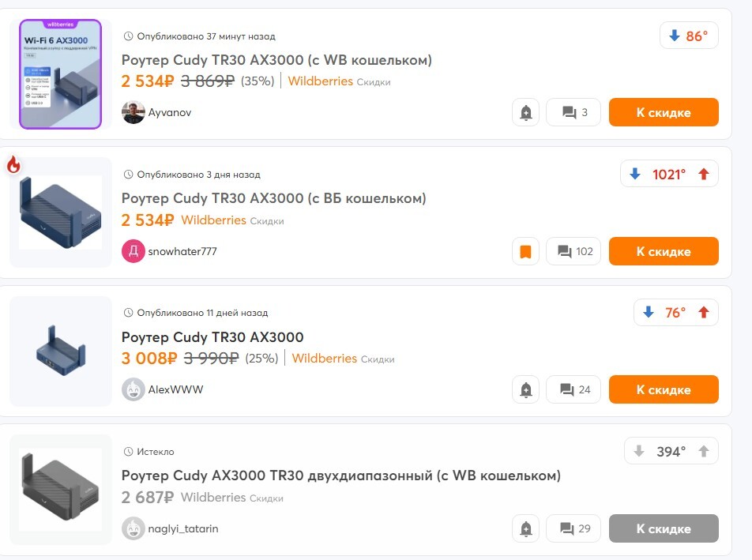Screen dimensions: 752x560
Task: Upvote the 76° AlexWWW deal
Action: [704, 313]
